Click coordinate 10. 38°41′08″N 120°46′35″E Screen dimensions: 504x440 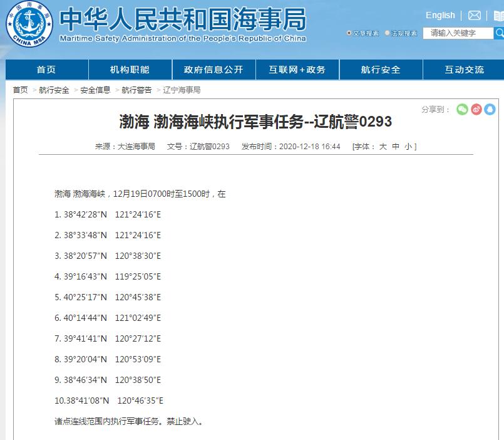pos(109,401)
